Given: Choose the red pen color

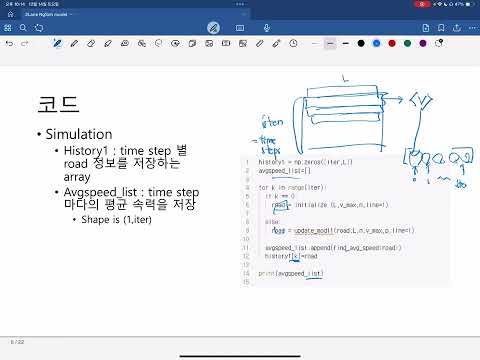Looking at the screenshot, I should [x=392, y=43].
